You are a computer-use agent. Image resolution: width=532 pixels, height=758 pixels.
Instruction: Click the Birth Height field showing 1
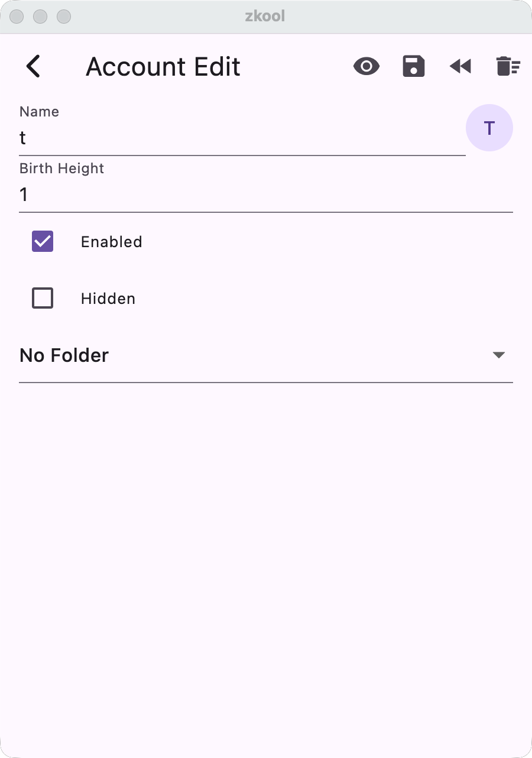click(x=266, y=194)
